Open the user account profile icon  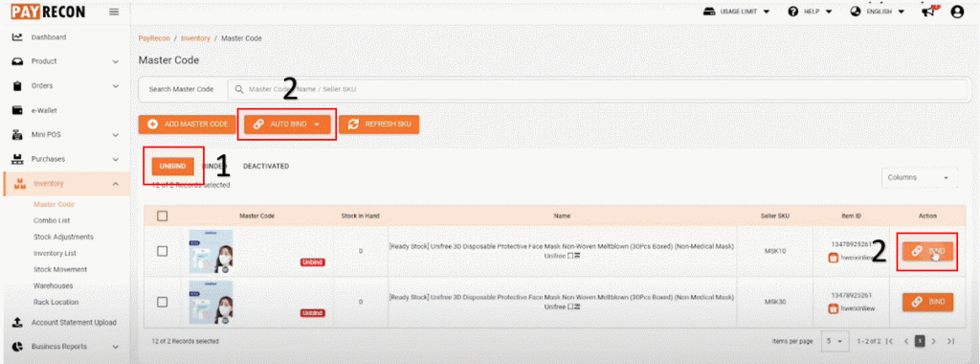click(957, 11)
